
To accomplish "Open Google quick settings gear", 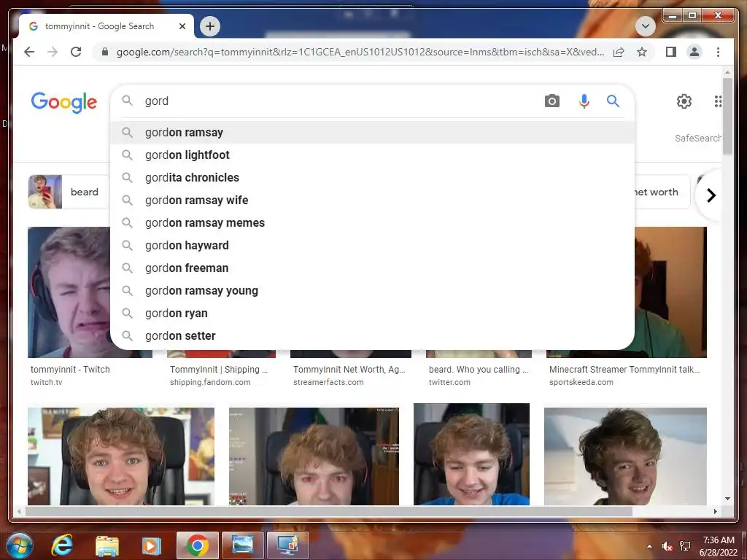I will click(684, 101).
